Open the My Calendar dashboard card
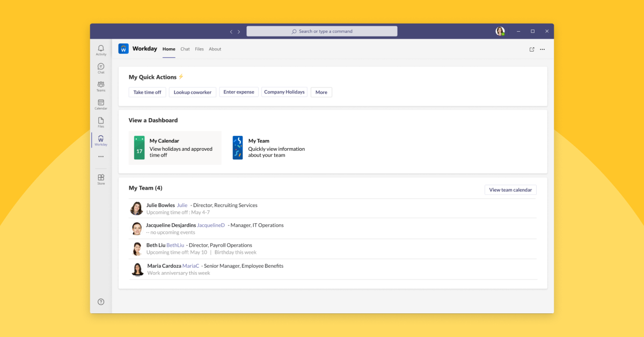 (x=175, y=148)
